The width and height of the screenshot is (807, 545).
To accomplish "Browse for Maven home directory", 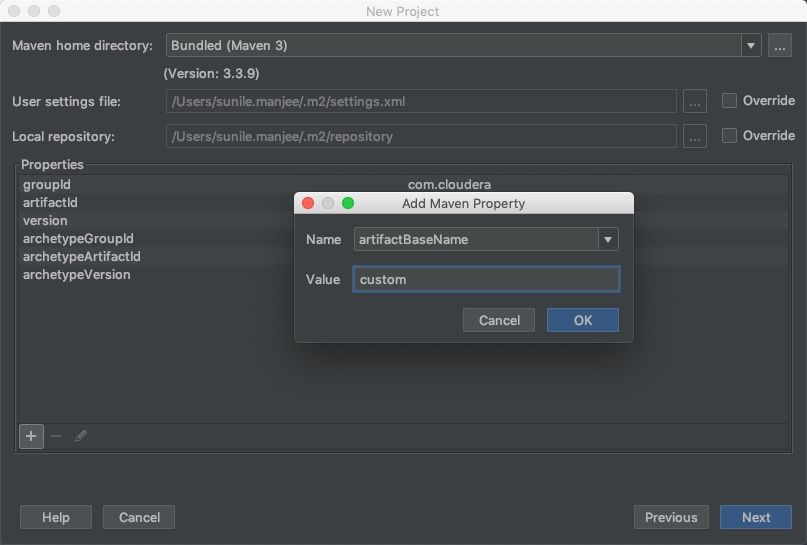I will point(780,45).
